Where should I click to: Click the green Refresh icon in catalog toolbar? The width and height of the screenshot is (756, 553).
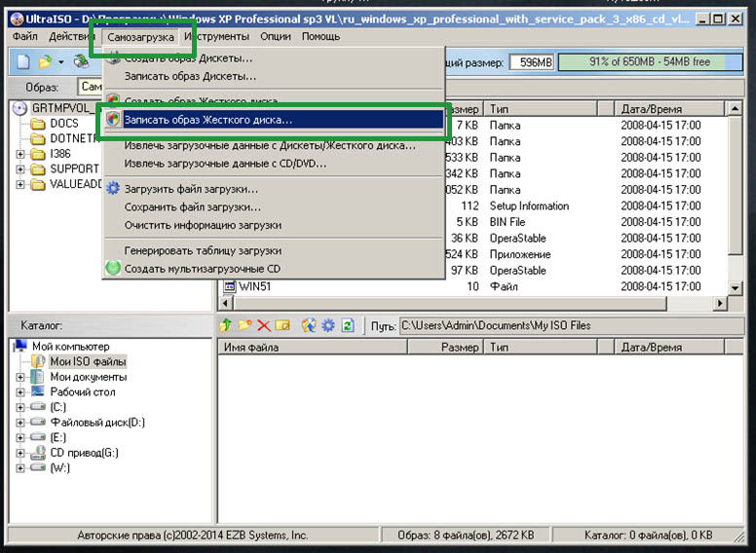coord(347,326)
